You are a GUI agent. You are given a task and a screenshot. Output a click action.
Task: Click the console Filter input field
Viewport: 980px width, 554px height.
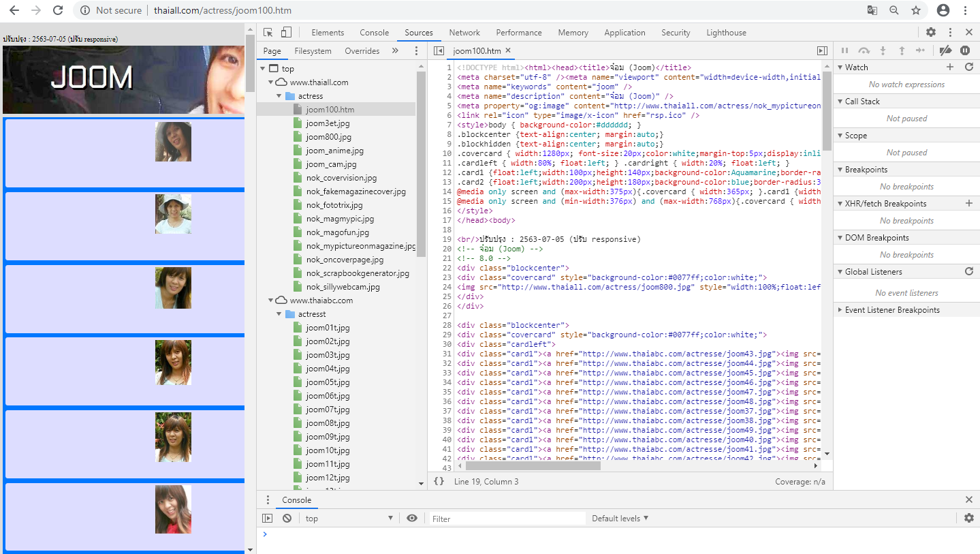click(x=507, y=519)
